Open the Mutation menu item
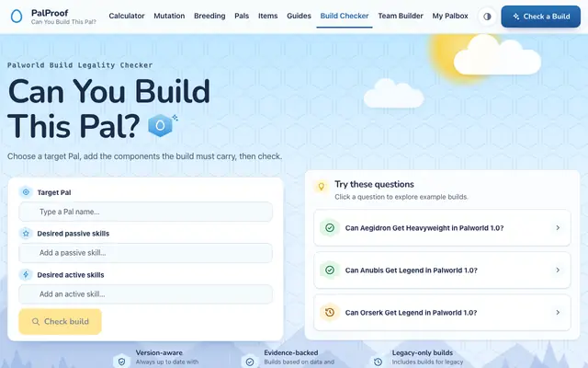 (169, 17)
